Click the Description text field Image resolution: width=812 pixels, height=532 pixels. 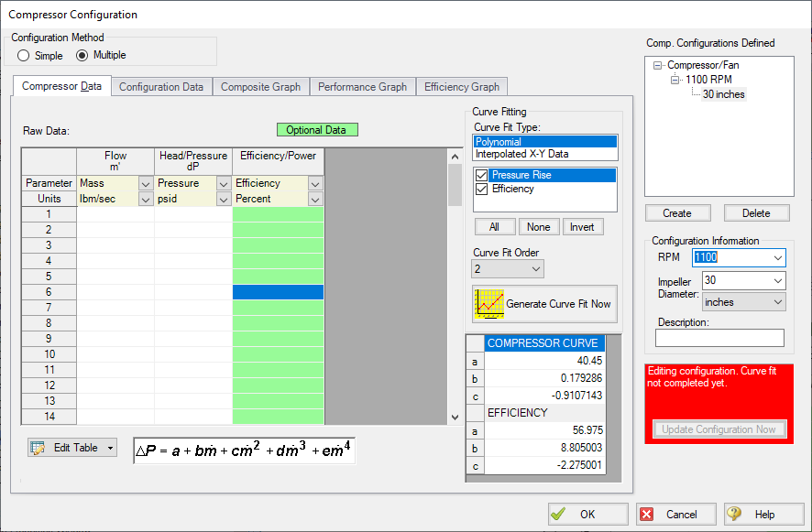pos(719,338)
